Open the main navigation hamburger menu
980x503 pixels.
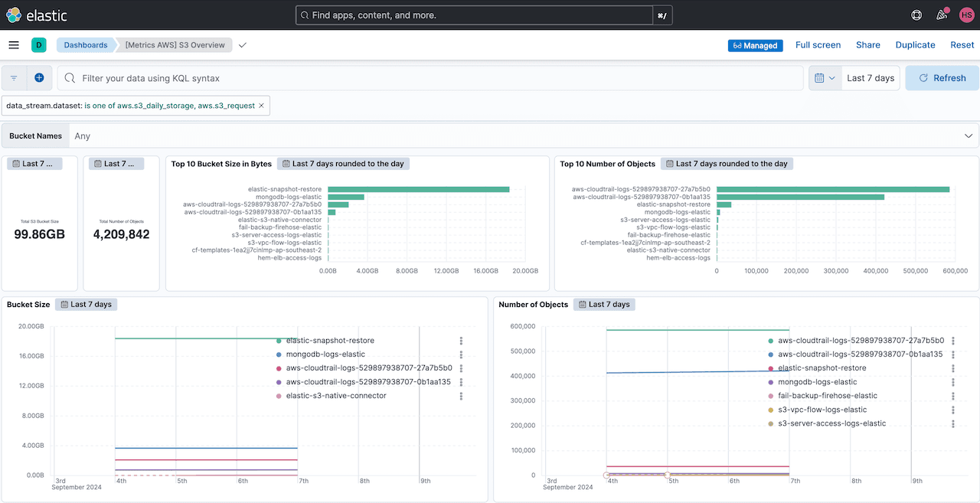point(14,44)
